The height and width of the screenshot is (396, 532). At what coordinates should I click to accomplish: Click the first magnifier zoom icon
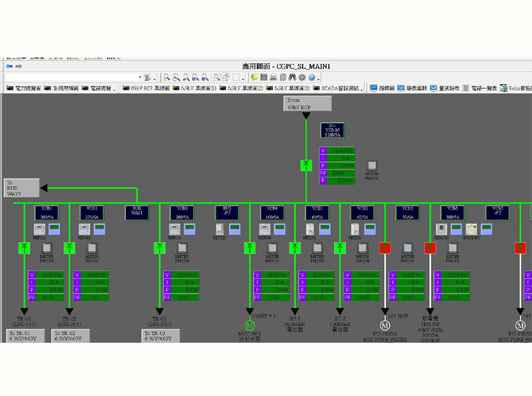click(167, 77)
